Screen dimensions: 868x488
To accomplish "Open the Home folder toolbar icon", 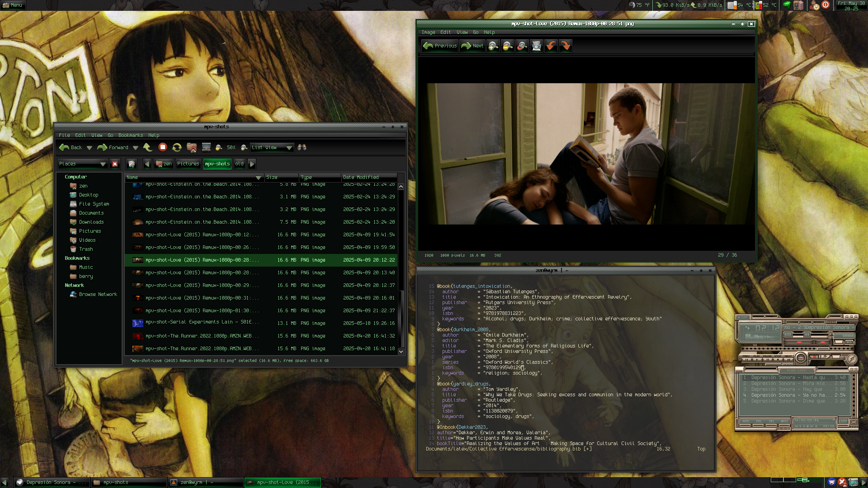I will pos(192,147).
